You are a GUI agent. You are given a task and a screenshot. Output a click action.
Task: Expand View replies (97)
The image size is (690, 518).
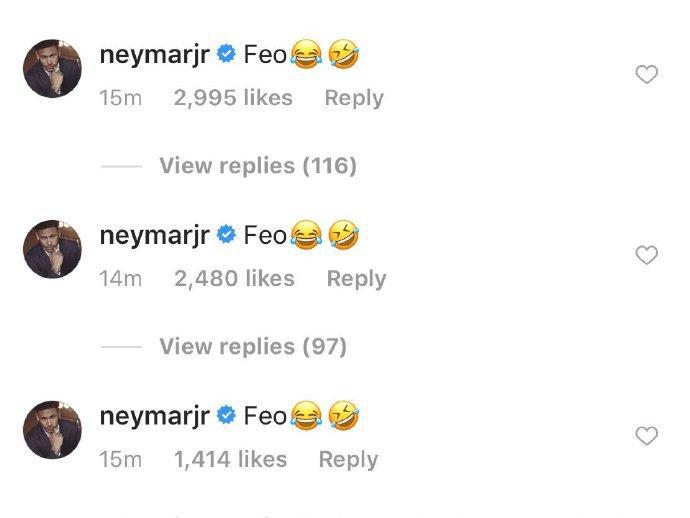(x=253, y=347)
